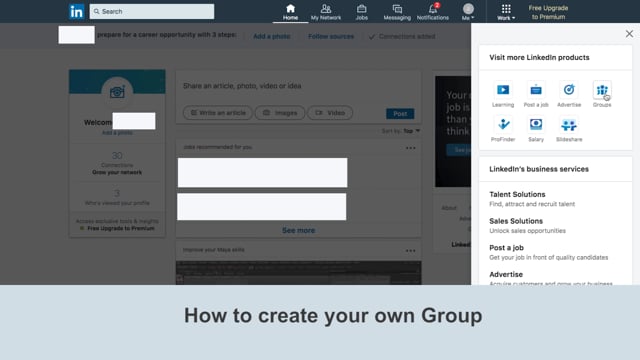Go to the Home tab
This screenshot has height=360, width=640.
[290, 12]
